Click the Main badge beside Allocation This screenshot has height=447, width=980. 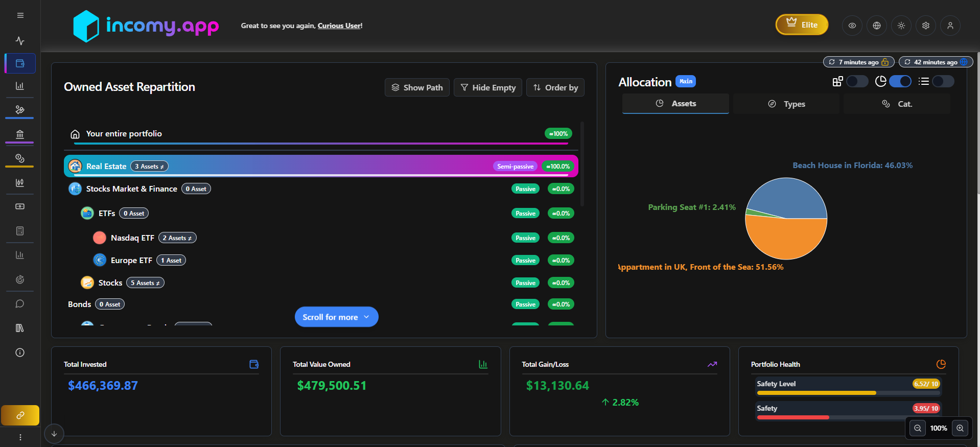point(686,81)
